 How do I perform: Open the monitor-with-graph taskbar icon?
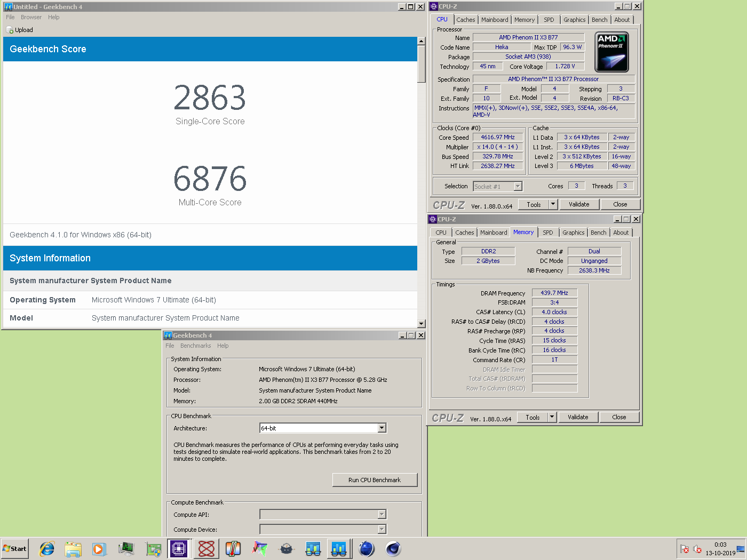coord(126,548)
